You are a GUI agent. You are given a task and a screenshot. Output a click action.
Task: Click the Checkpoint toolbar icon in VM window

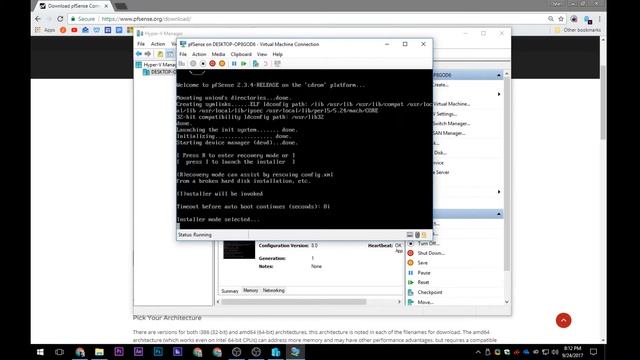point(256,64)
